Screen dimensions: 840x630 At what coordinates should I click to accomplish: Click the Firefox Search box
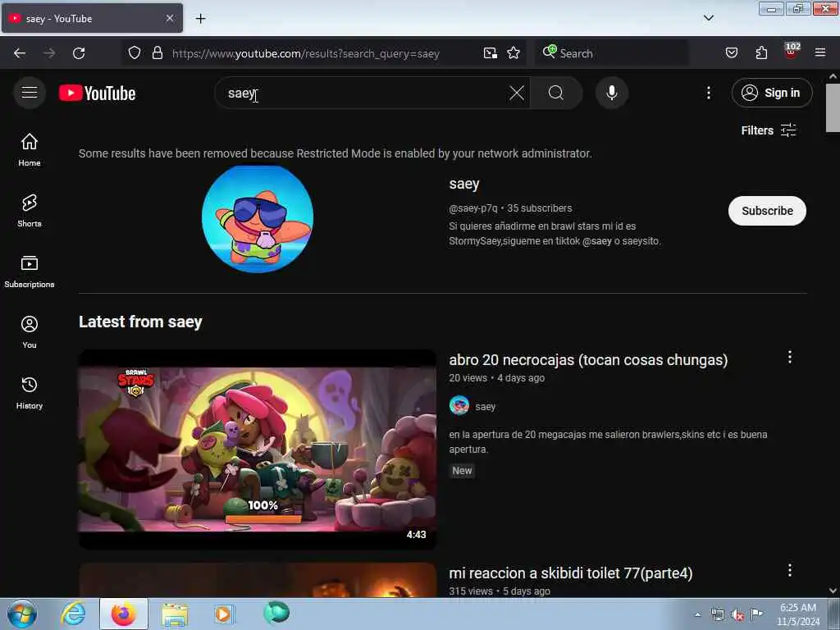tap(610, 53)
